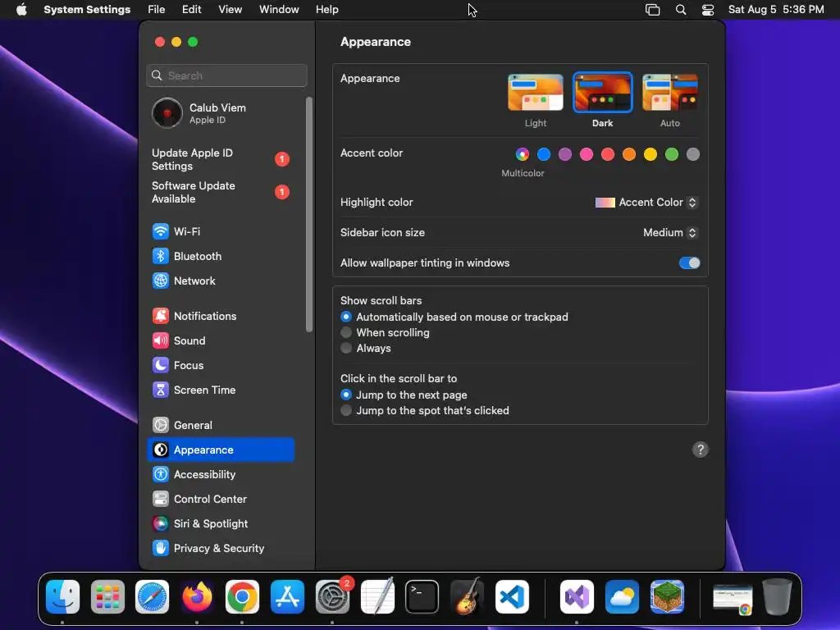Open App Store from the Dock
The image size is (840, 630).
point(287,597)
